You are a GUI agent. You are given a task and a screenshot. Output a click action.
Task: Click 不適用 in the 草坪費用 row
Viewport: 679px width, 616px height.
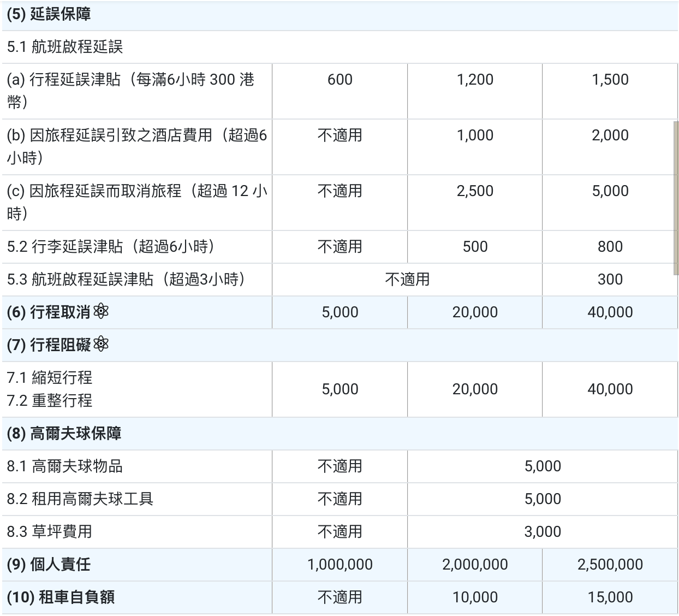[x=340, y=532]
